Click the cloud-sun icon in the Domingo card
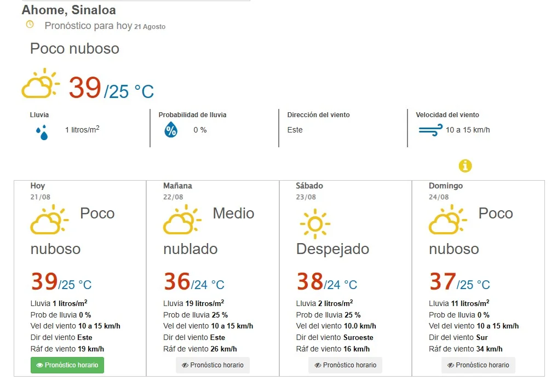The image size is (557, 392). click(x=448, y=220)
